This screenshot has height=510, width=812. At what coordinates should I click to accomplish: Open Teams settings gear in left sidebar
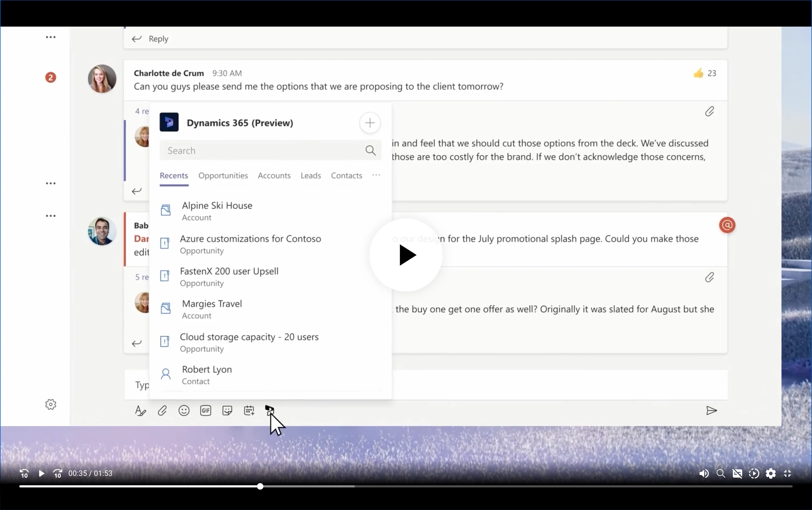tap(50, 404)
